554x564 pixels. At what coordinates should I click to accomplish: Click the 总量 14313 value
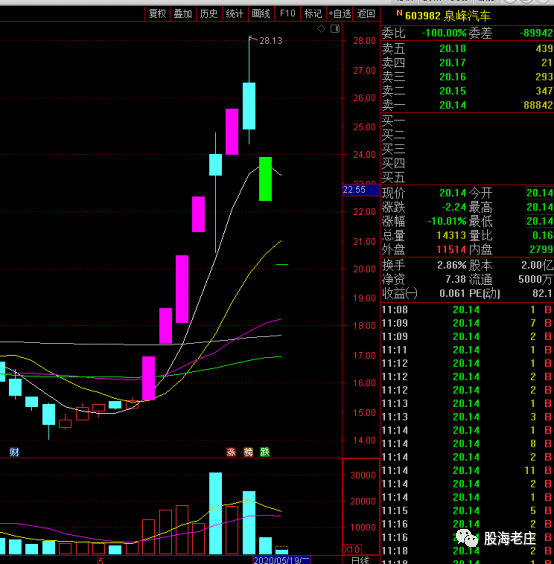click(x=451, y=235)
